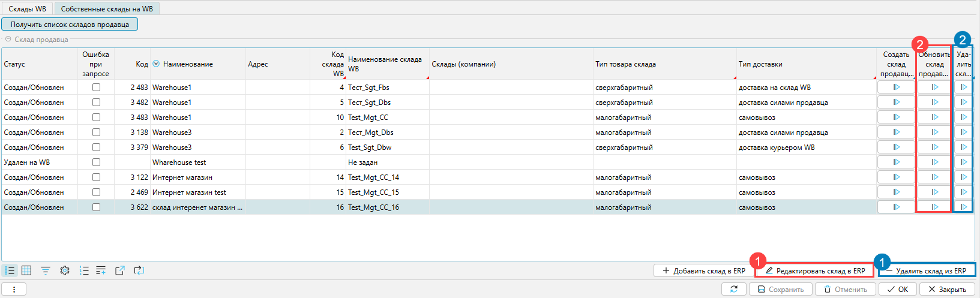This screenshot has width=980, height=298.
Task: Switch to table grid view icon
Action: click(x=26, y=271)
